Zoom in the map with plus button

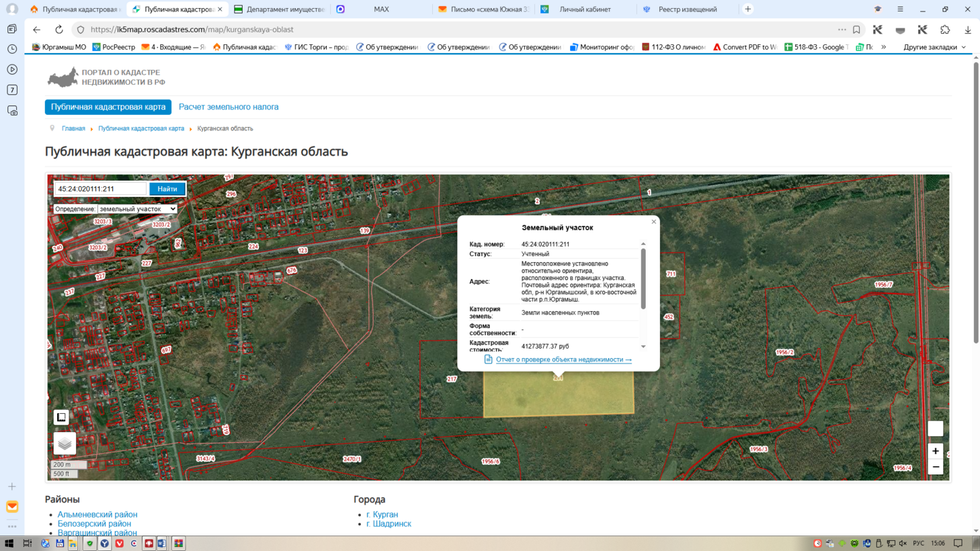[x=935, y=451]
